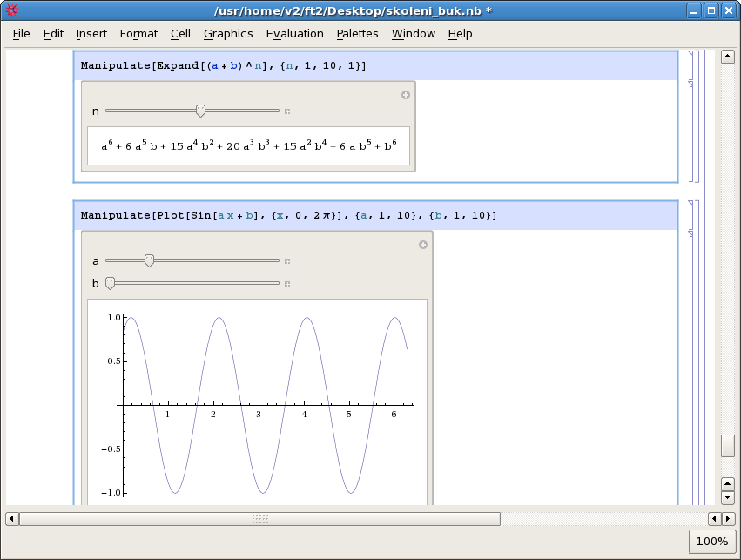Image resolution: width=741 pixels, height=560 pixels.
Task: Open the Window menu
Action: tap(414, 34)
